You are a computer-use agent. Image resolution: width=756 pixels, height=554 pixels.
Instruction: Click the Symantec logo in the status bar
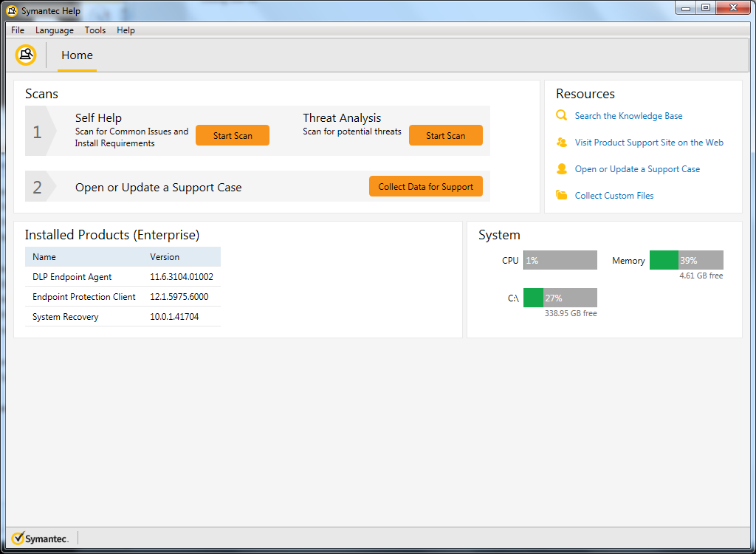40,538
